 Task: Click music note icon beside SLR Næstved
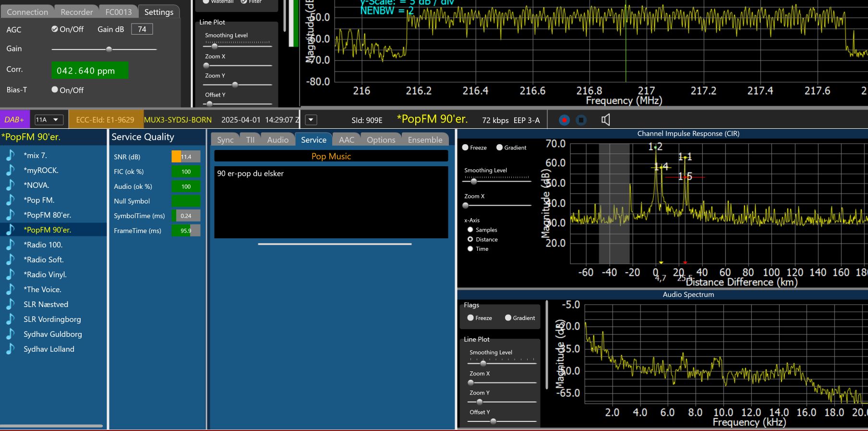[10, 305]
